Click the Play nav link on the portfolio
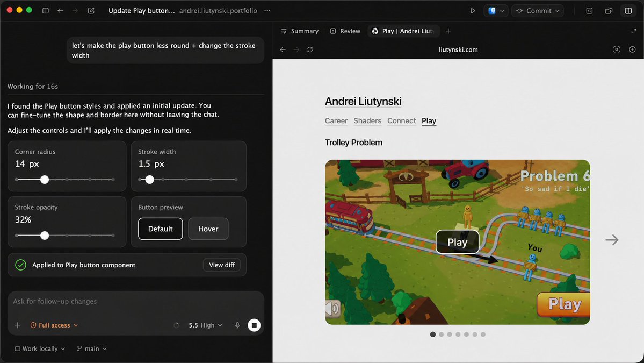 (429, 120)
